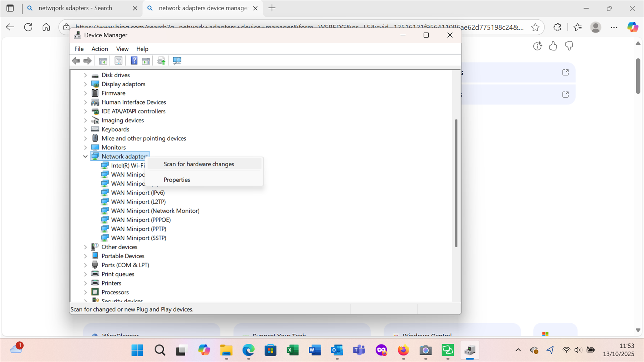The image size is (644, 362).
Task: Expand the Ports (COM & LPT) node
Action: 85,265
